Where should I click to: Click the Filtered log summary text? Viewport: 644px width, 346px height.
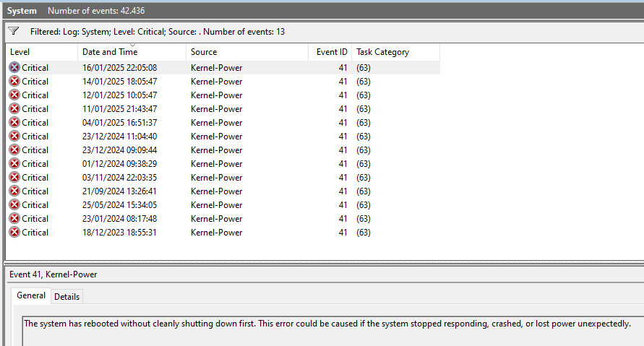158,32
